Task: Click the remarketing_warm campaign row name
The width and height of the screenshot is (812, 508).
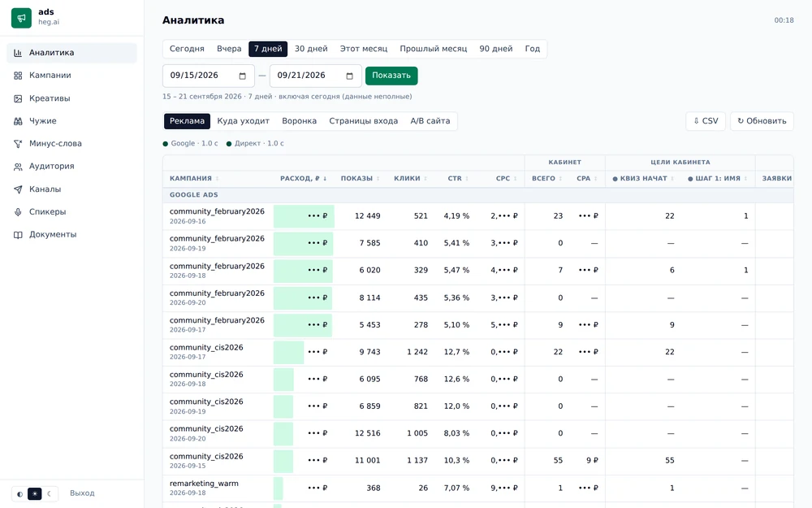Action: [204, 484]
